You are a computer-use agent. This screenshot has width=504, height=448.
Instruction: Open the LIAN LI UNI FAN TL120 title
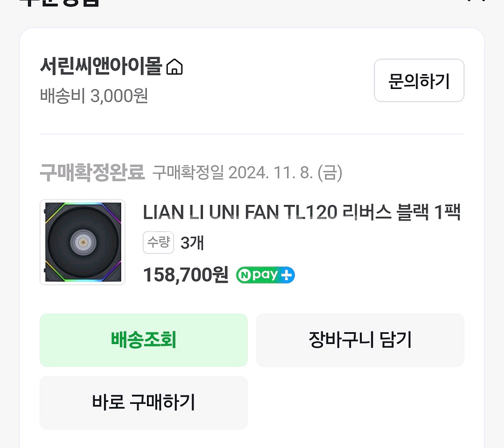coord(302,212)
